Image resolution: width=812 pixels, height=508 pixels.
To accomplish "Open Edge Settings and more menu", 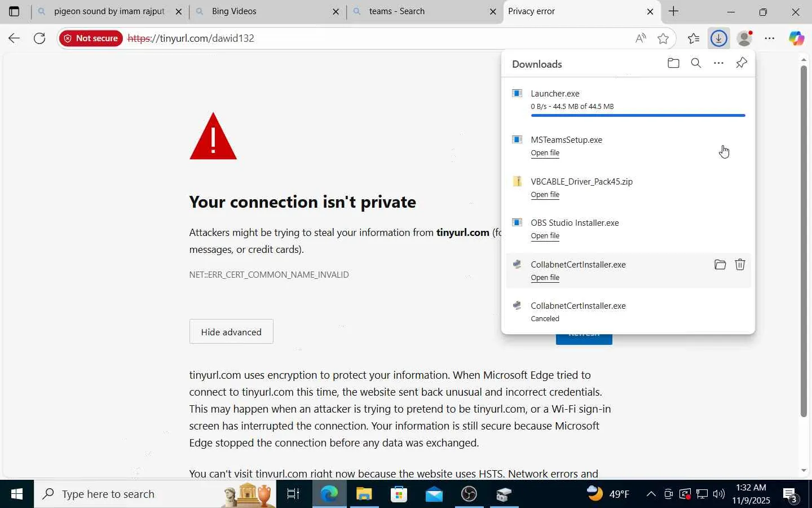I will tap(770, 38).
